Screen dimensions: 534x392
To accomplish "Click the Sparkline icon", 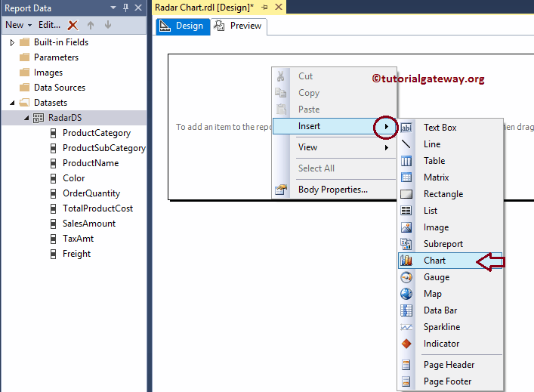I will (406, 327).
